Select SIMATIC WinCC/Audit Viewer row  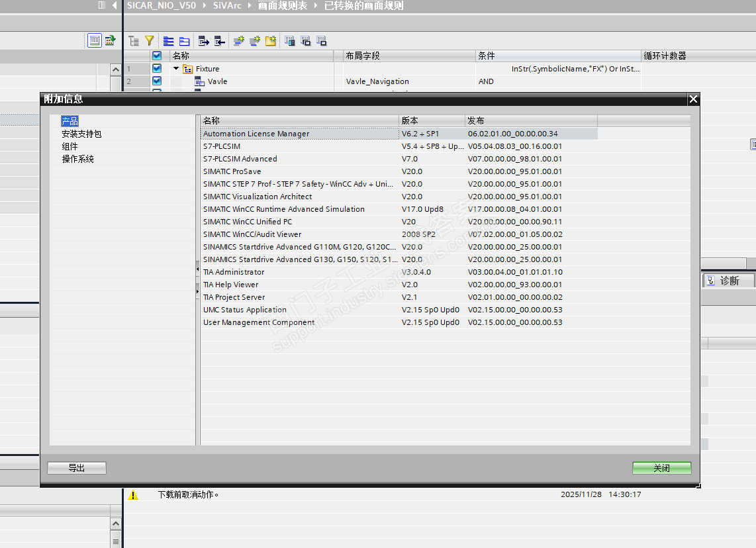pyautogui.click(x=399, y=234)
